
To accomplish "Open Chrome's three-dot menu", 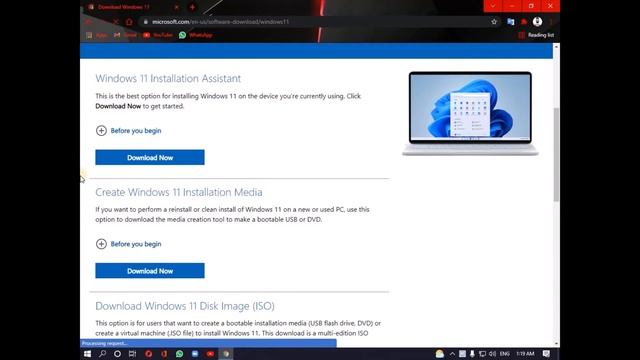I will pos(551,22).
